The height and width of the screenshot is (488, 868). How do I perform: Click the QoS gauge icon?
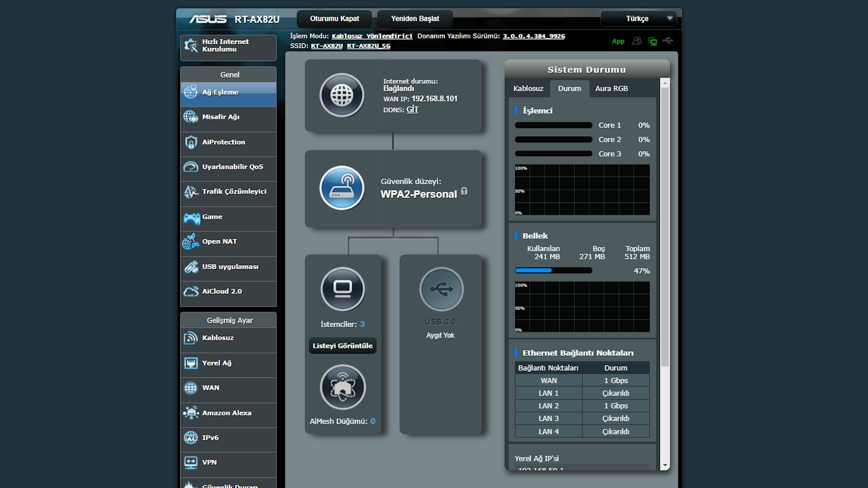click(x=191, y=167)
